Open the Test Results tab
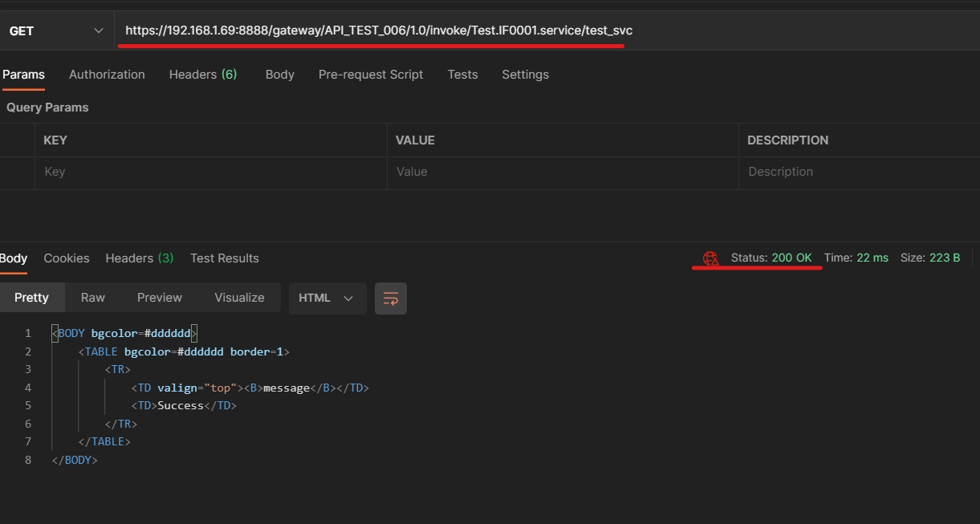980x524 pixels. click(225, 258)
